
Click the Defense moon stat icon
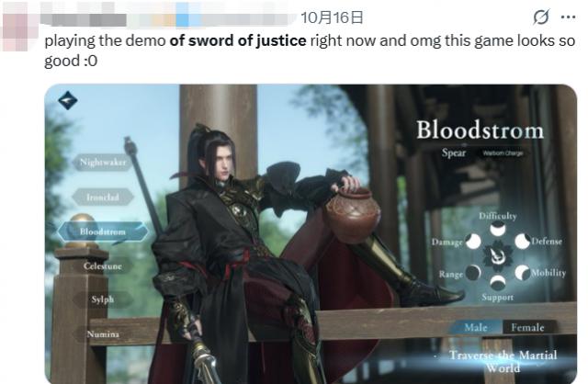(522, 241)
